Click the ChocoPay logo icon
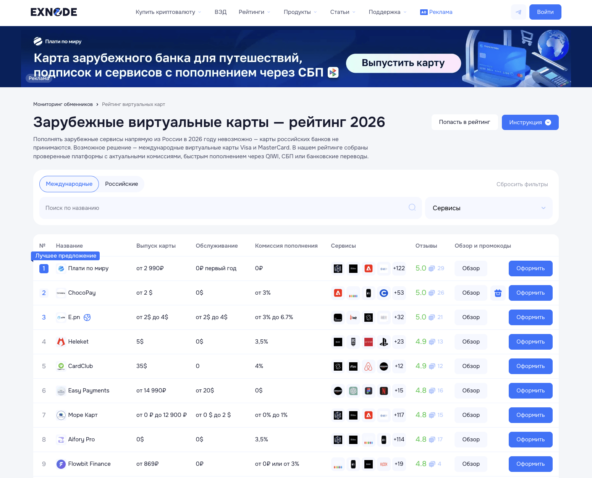592x478 pixels. (x=61, y=293)
